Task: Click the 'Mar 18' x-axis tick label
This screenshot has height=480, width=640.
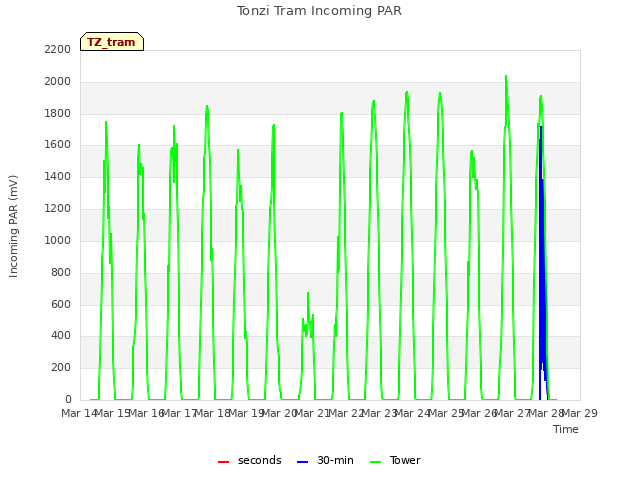Action: coord(212,413)
